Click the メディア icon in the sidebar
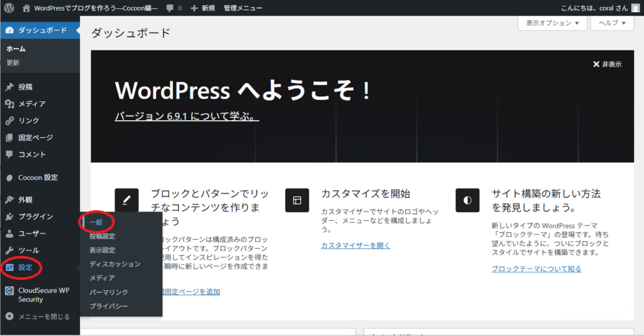The width and height of the screenshot is (644, 336). pos(9,104)
